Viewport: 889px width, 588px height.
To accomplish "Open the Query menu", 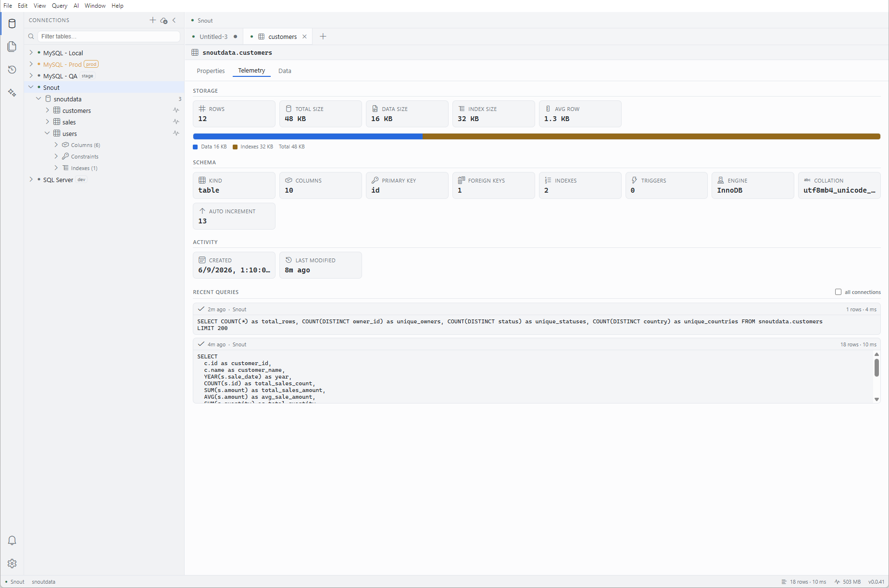I will coord(60,6).
